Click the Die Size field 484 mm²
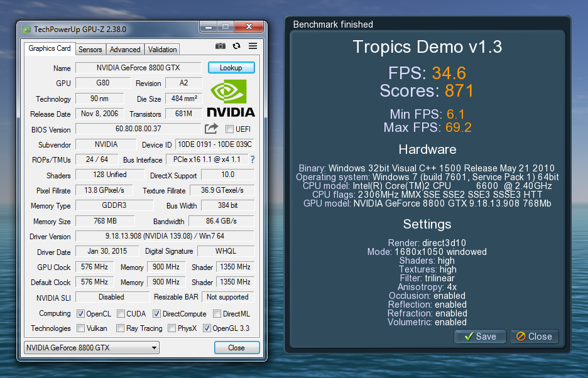The height and width of the screenshot is (378, 588). coord(183,98)
